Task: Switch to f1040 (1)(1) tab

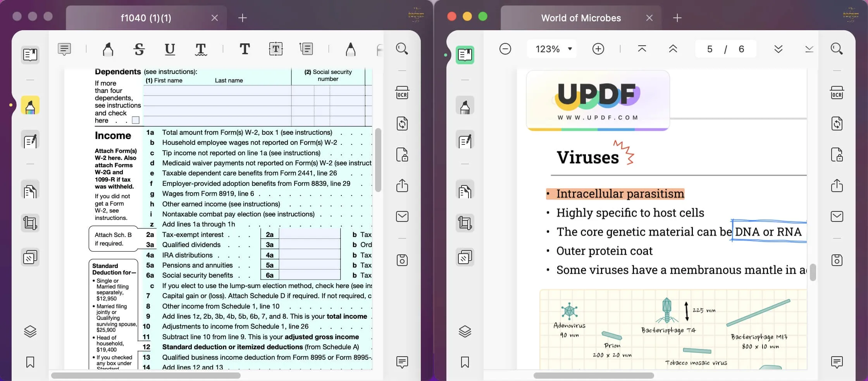Action: click(146, 18)
